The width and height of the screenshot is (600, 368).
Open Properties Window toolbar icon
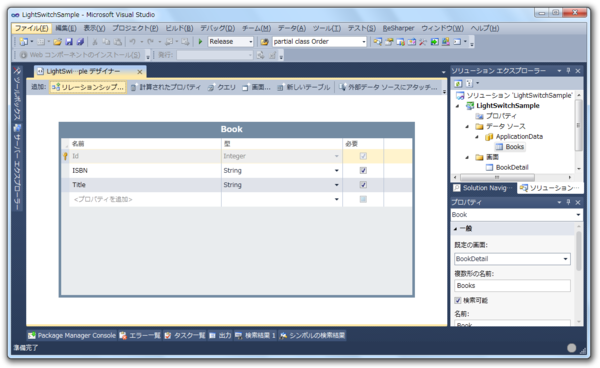pos(389,42)
